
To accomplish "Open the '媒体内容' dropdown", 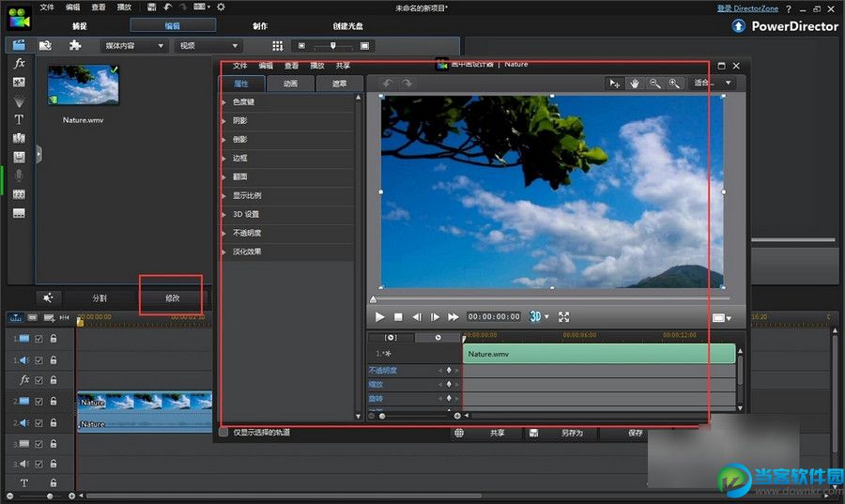I will (x=134, y=45).
